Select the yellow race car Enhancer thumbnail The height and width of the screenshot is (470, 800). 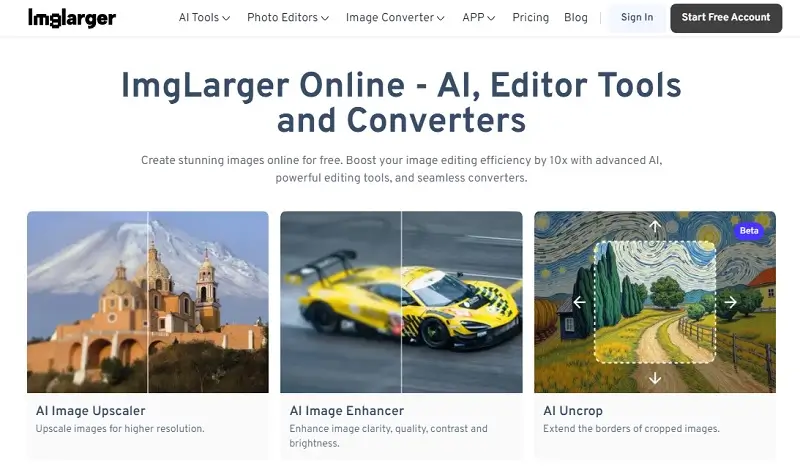(x=340, y=302)
